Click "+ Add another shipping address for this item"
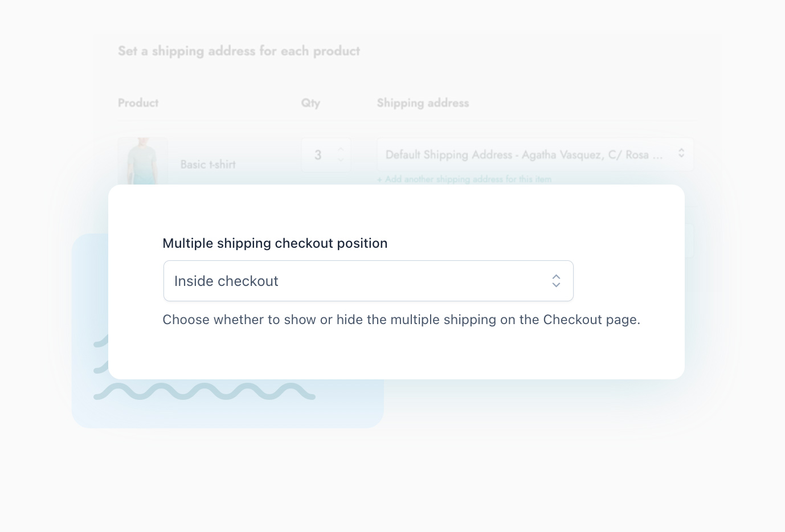 [464, 179]
